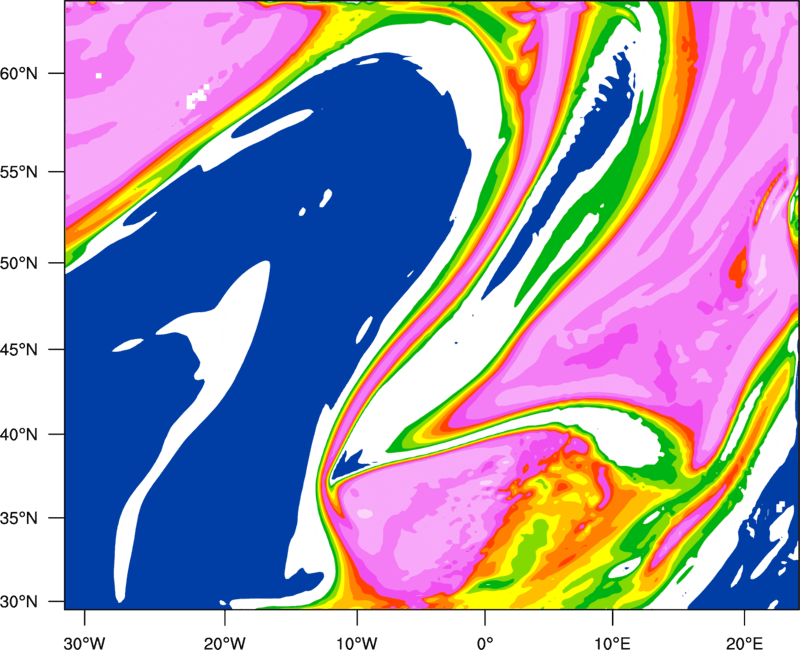Click the 20°E longitude label

point(744,643)
